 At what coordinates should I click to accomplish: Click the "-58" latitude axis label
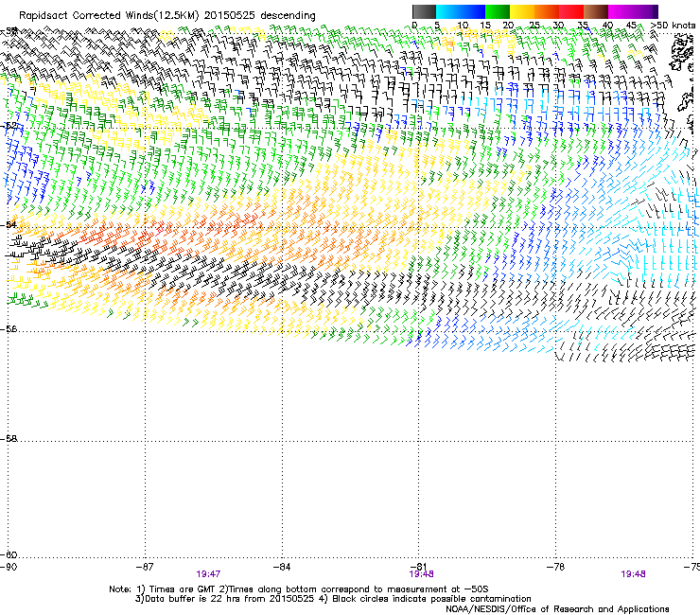pyautogui.click(x=9, y=439)
